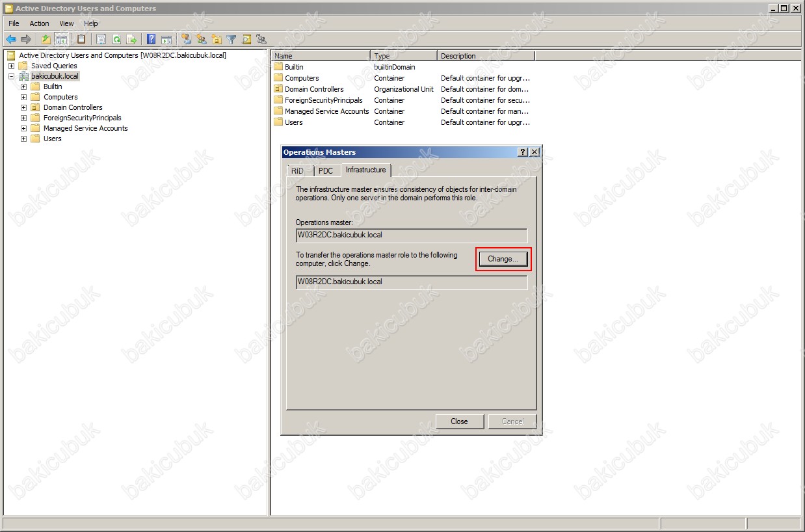The height and width of the screenshot is (532, 805).
Task: Click the green Refresh toolbar icon
Action: (x=116, y=40)
